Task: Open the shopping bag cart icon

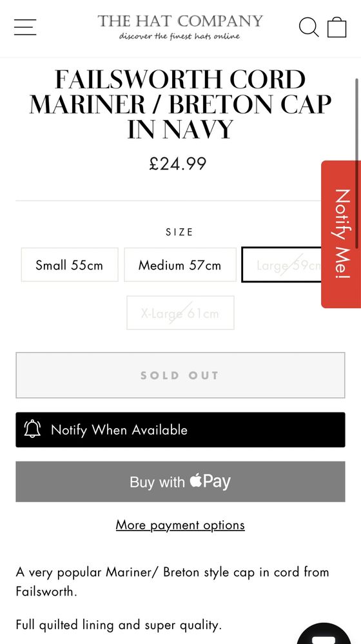Action: 337,27
